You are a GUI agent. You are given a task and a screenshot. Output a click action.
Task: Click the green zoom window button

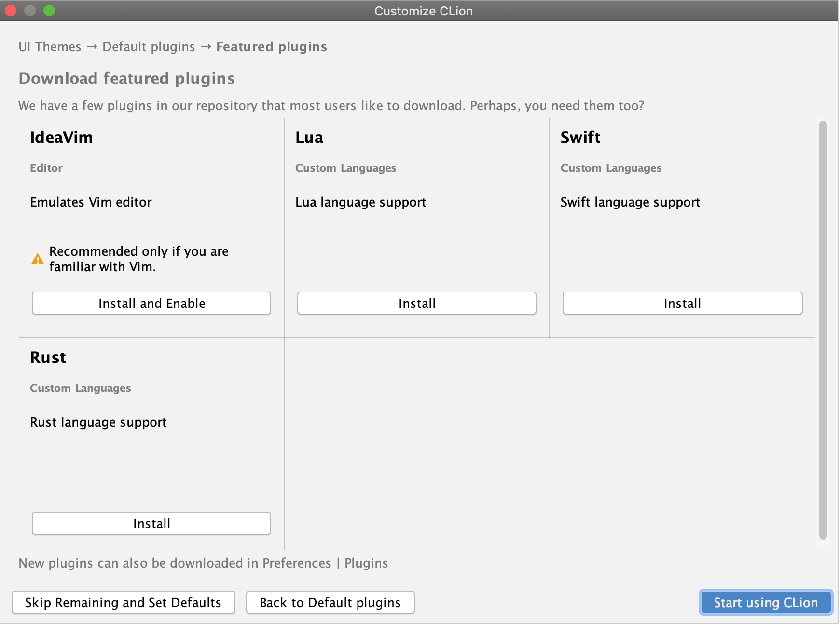coord(49,11)
